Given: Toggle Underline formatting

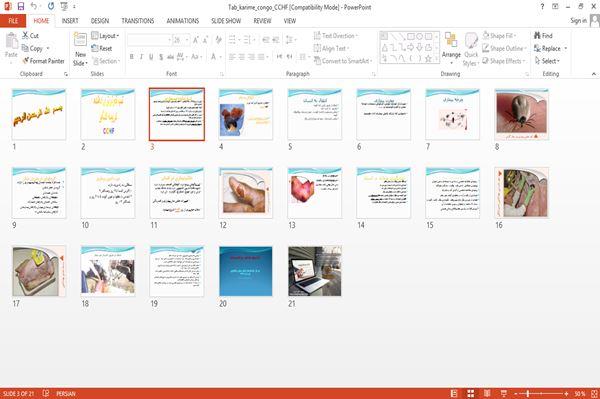Looking at the screenshot, I should pyautogui.click(x=151, y=57).
